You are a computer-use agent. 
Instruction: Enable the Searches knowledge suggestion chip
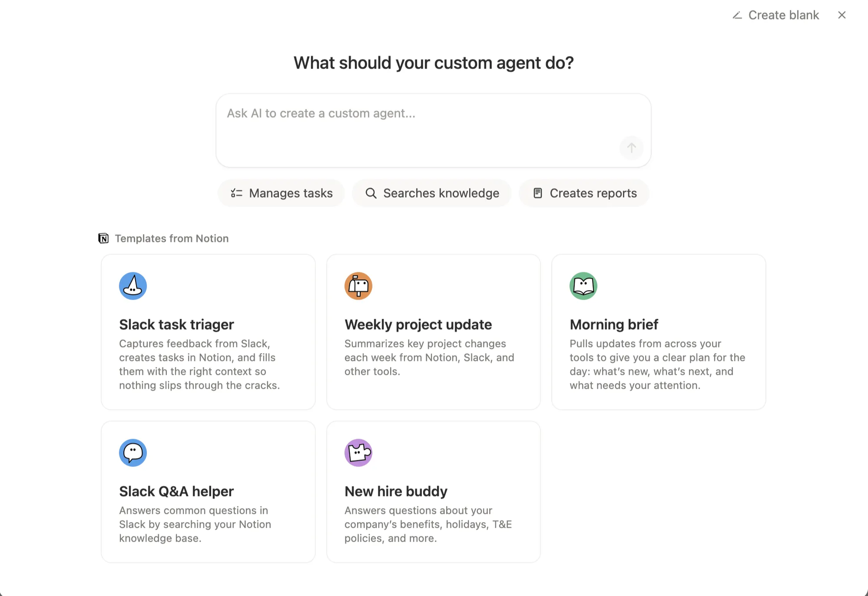[432, 193]
